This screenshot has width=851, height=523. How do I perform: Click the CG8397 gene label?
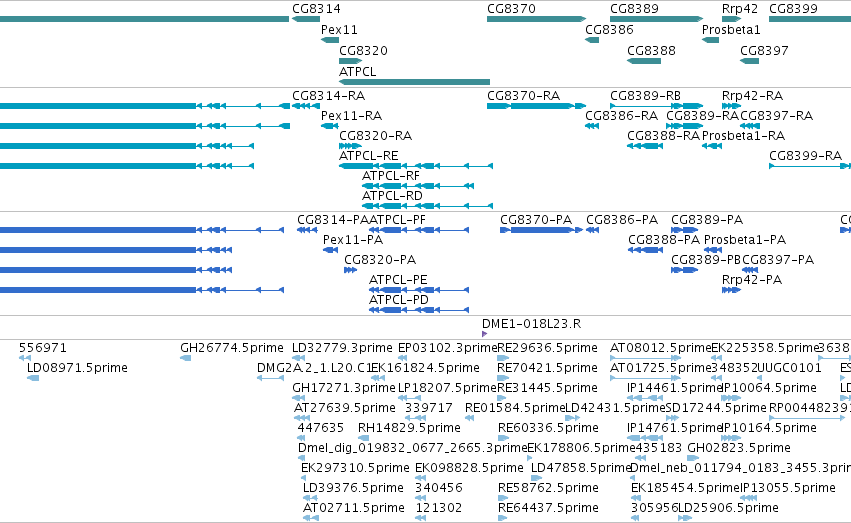click(x=764, y=51)
